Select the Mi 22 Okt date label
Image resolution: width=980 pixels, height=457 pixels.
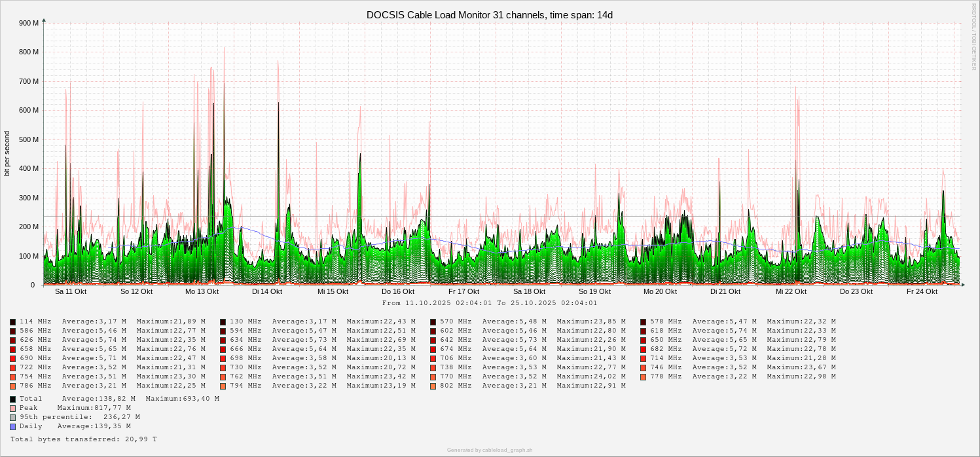click(x=791, y=291)
